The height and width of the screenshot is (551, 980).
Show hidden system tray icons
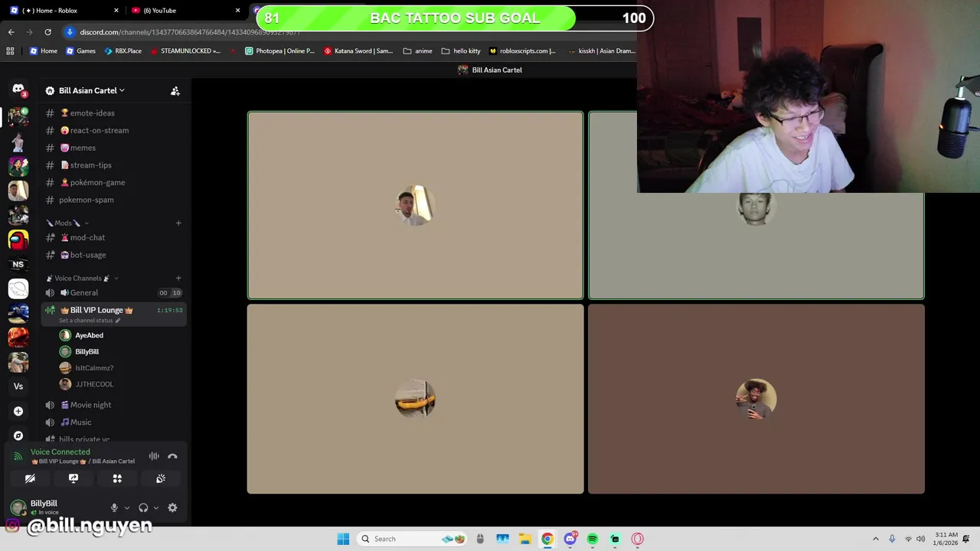[x=876, y=539]
